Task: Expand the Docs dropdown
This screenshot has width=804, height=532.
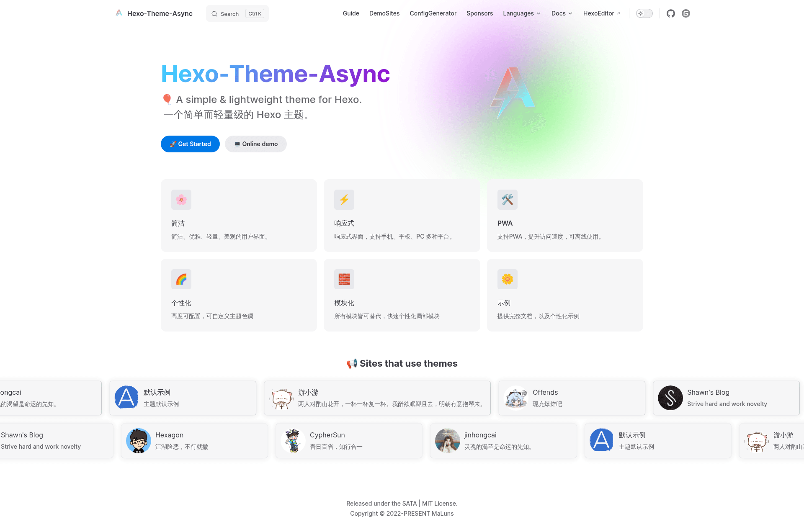Action: [x=562, y=13]
